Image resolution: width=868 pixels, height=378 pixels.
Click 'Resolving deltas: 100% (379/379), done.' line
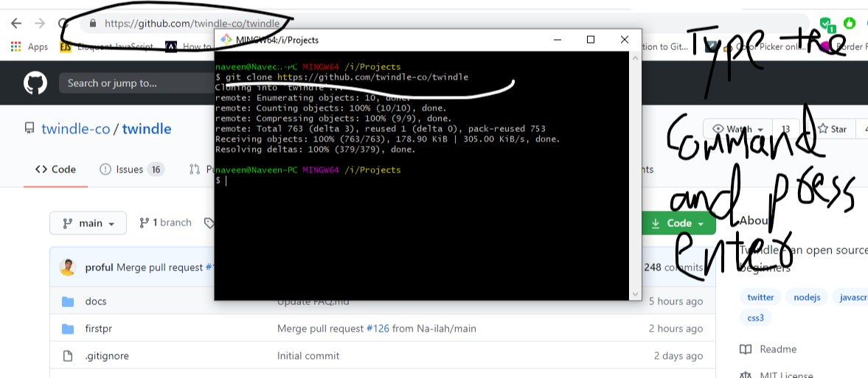tap(316, 150)
